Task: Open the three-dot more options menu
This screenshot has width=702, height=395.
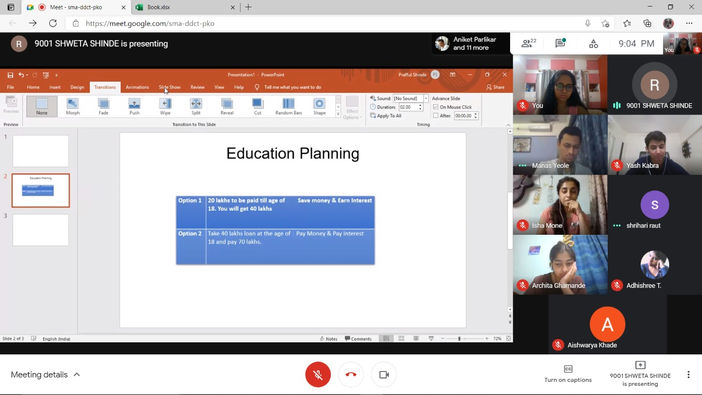Action: [x=688, y=374]
